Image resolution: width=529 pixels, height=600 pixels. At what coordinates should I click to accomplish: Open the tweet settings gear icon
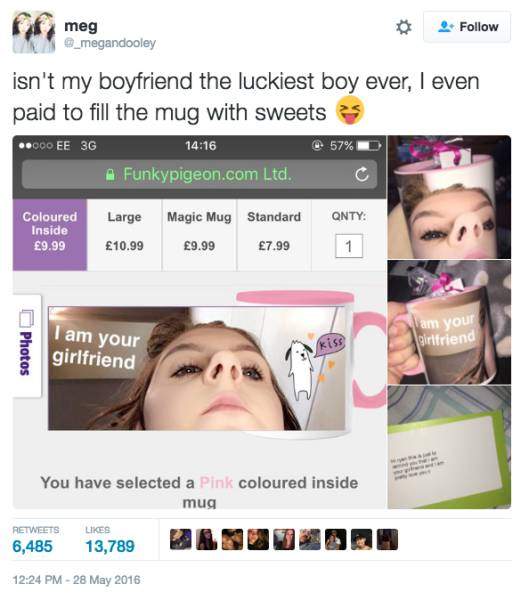403,27
